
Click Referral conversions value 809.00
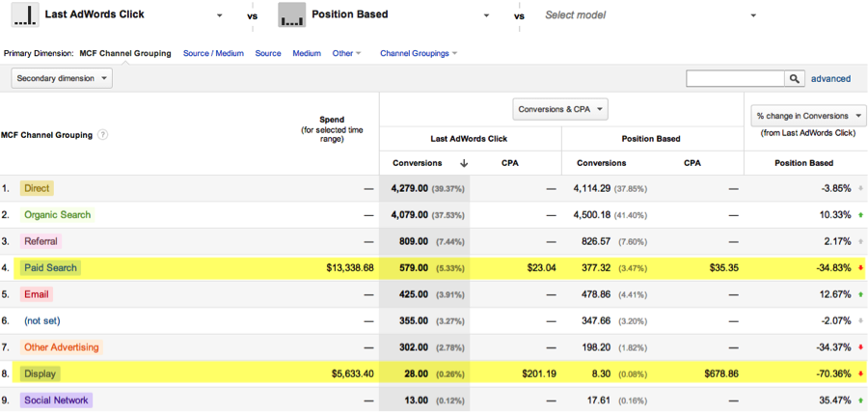413,241
